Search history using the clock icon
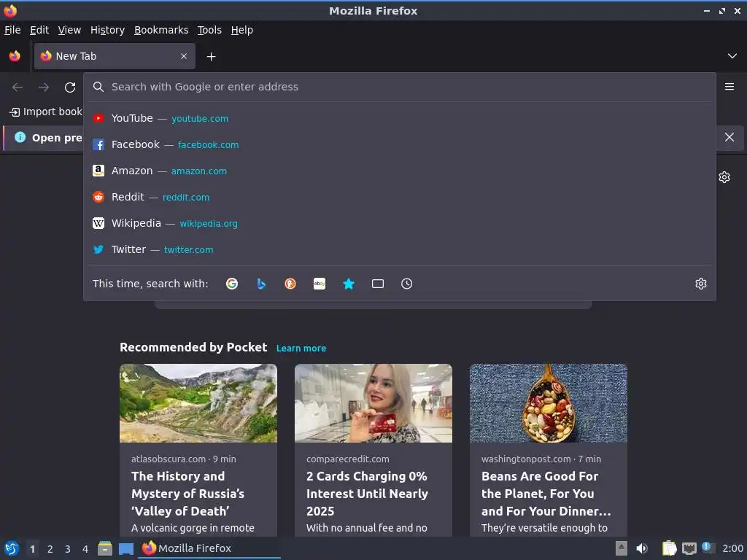 pyautogui.click(x=407, y=284)
